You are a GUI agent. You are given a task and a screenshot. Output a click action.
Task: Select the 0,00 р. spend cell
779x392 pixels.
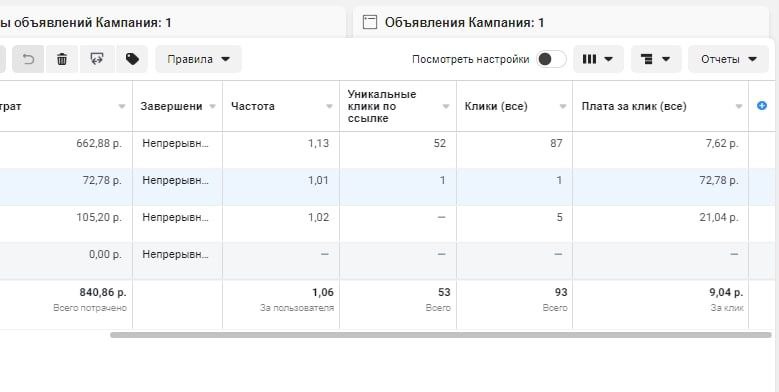click(x=105, y=254)
